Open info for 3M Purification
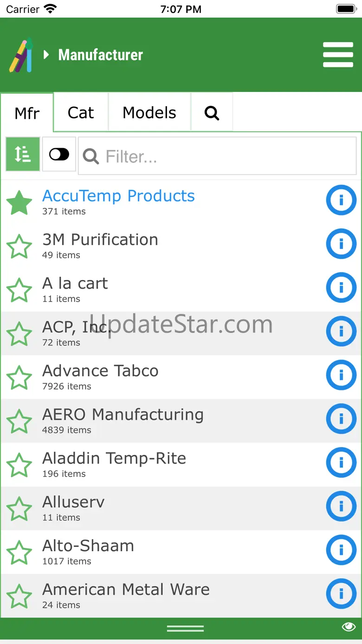362x644 pixels. coord(341,244)
